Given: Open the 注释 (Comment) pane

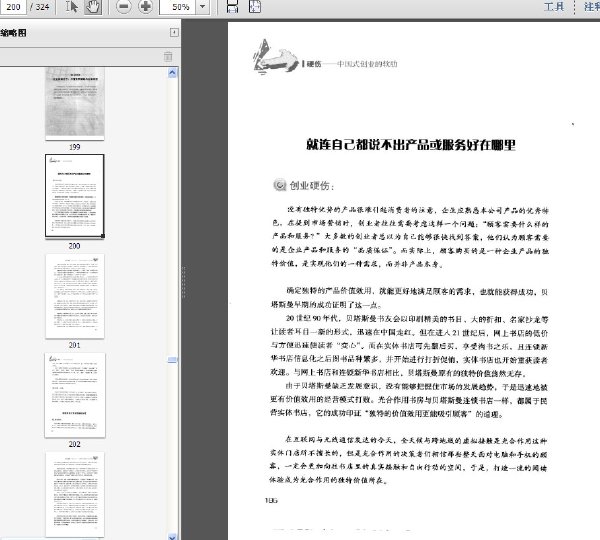Looking at the screenshot, I should (x=592, y=7).
